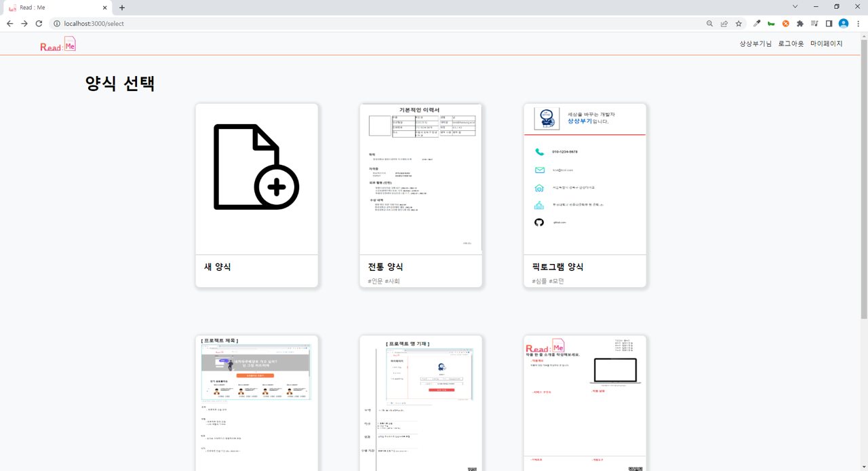Click the browser forward arrow
This screenshot has width=868, height=471.
click(x=24, y=24)
